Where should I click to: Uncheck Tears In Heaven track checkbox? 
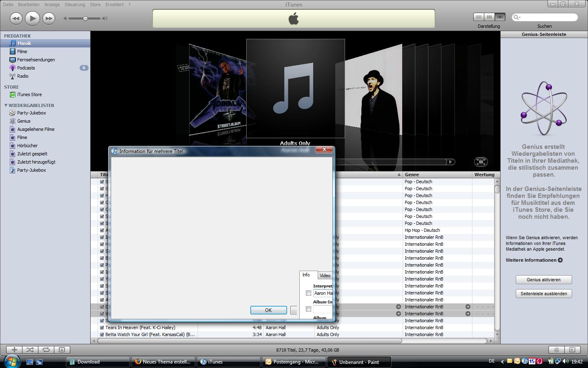click(102, 328)
